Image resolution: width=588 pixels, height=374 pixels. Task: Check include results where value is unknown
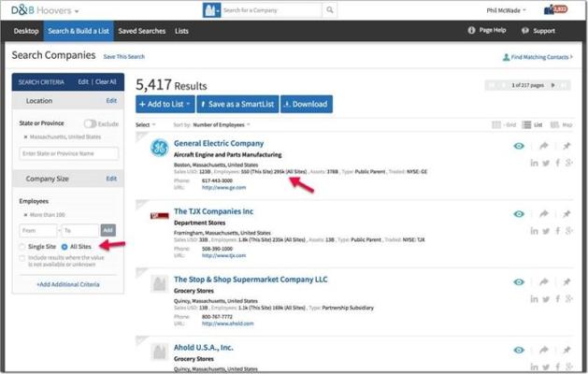point(23,257)
